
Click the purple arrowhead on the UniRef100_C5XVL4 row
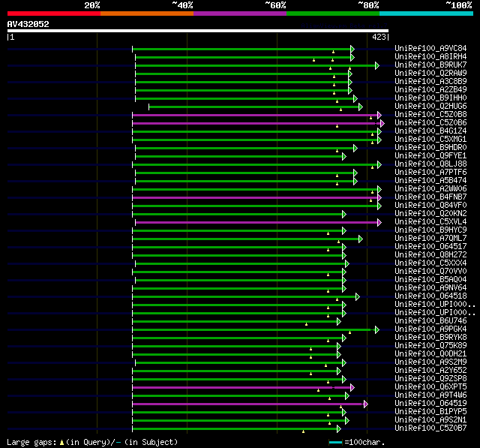(x=379, y=223)
